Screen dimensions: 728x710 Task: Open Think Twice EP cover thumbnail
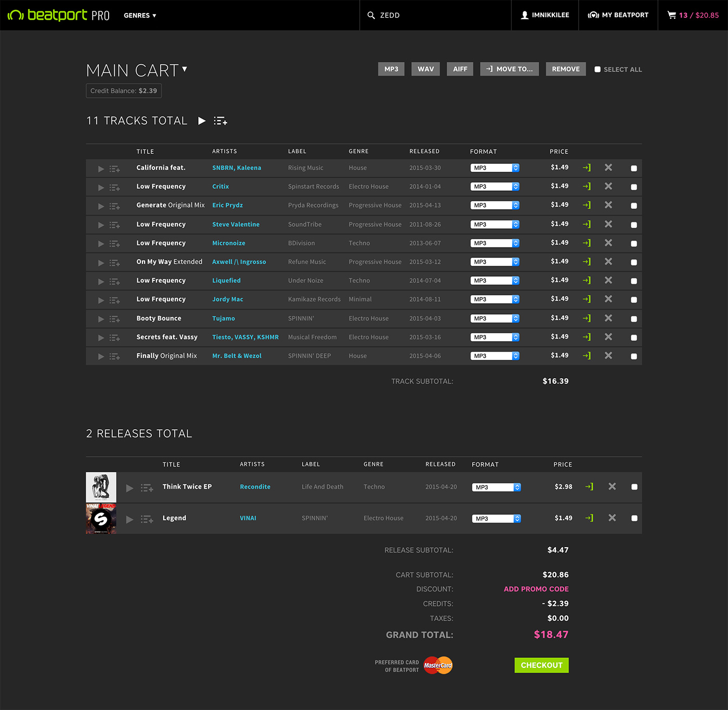101,487
